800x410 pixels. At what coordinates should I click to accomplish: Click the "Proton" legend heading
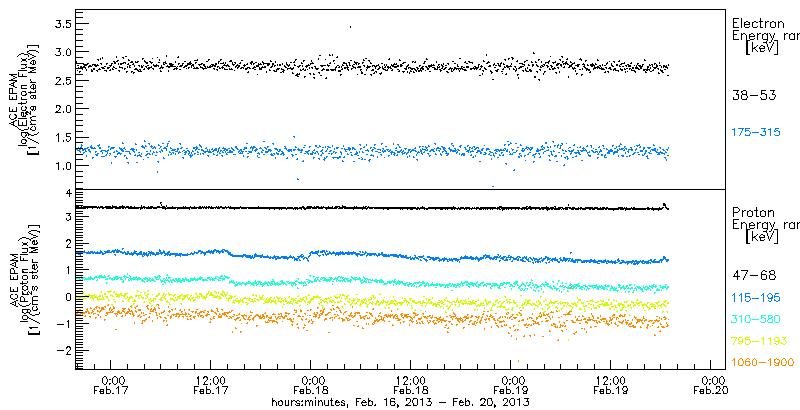[x=753, y=213]
